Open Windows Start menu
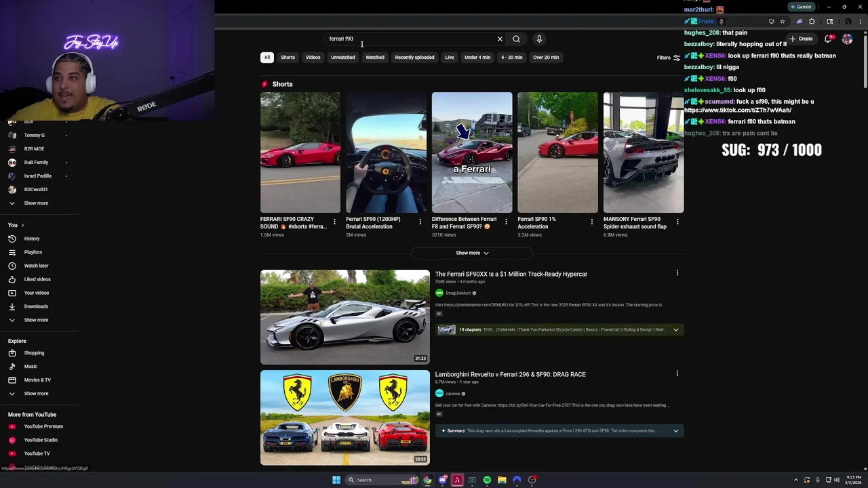The width and height of the screenshot is (868, 488). coord(336,480)
